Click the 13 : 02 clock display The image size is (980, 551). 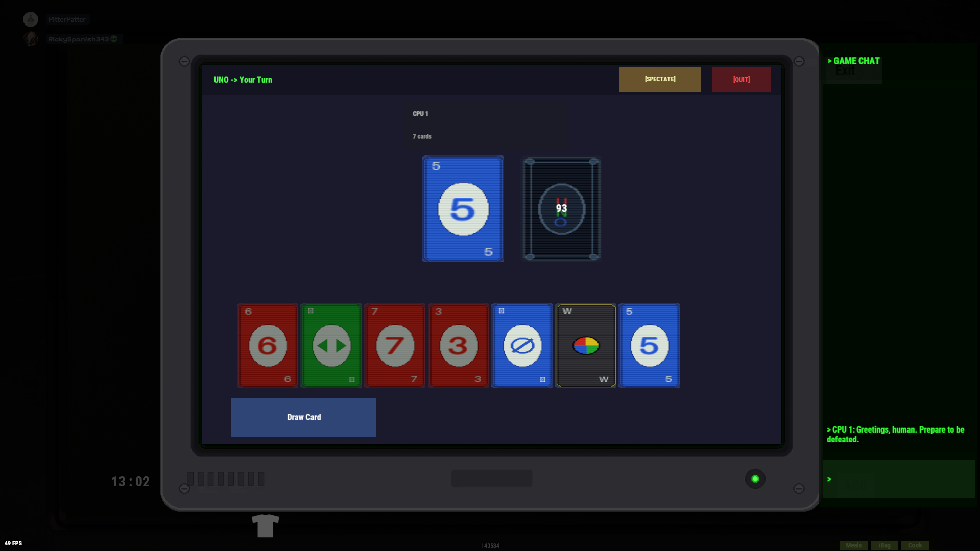[131, 482]
